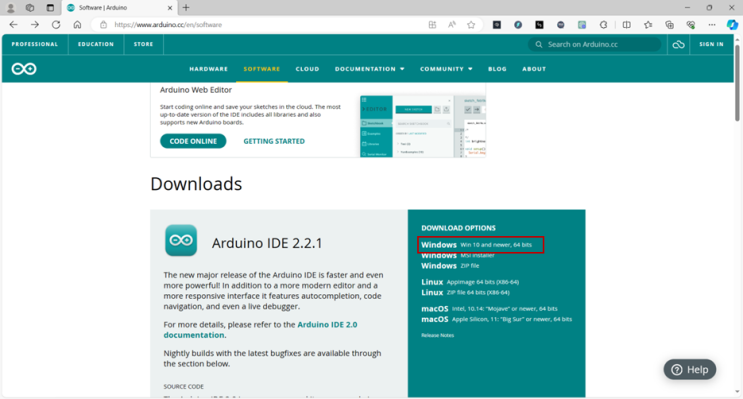Go back with browser back arrow

(x=13, y=25)
